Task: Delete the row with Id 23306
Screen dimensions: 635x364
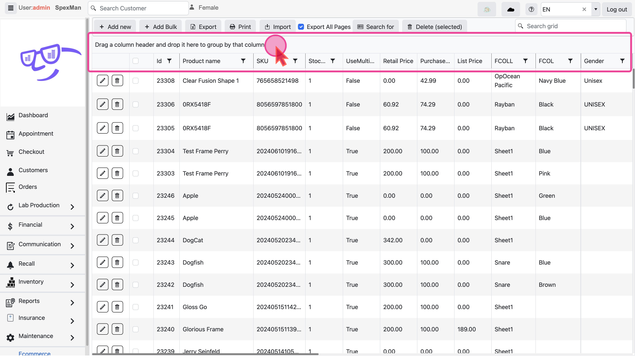Action: [x=117, y=104]
